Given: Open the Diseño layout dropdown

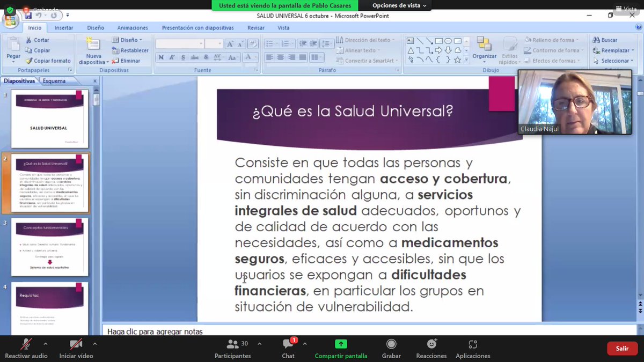Looking at the screenshot, I should [127, 40].
